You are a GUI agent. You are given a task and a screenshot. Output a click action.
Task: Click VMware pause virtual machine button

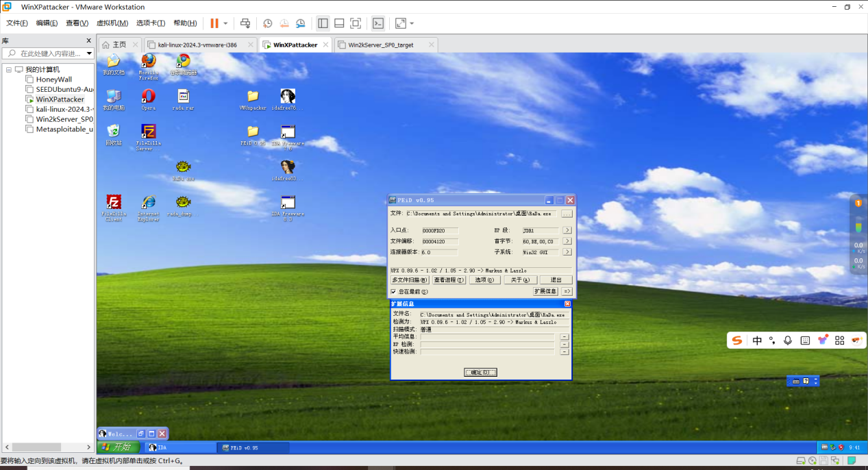pos(214,23)
